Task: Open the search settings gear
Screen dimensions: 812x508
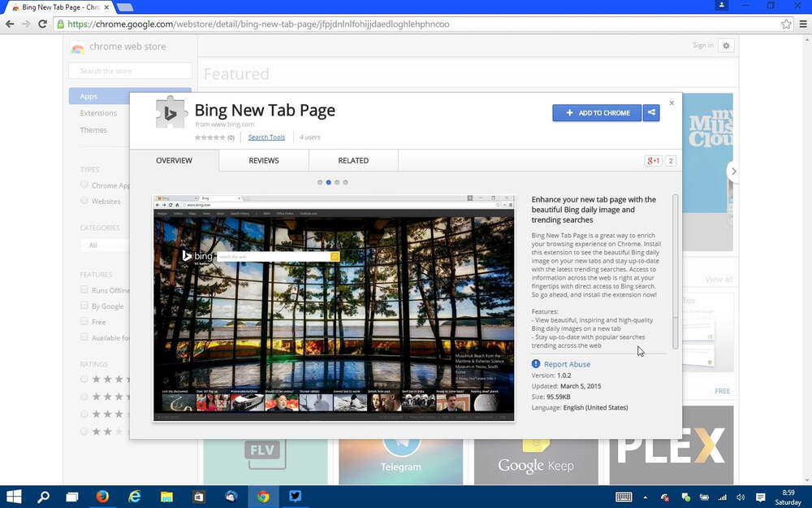Action: [x=725, y=46]
